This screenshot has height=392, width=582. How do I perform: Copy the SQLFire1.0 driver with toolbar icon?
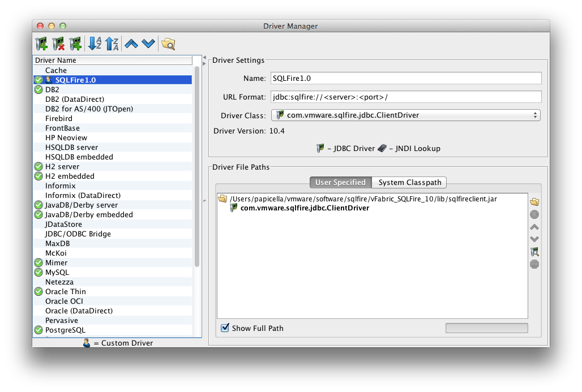[74, 44]
